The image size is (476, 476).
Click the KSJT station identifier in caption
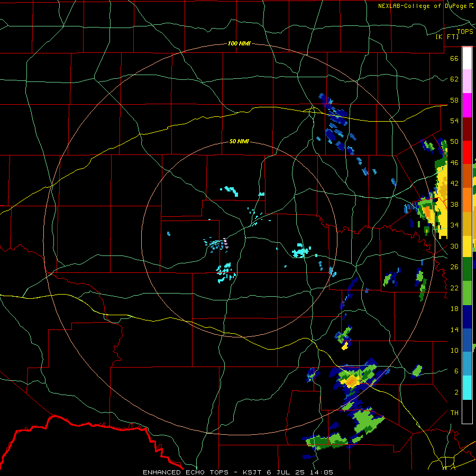[x=253, y=472]
